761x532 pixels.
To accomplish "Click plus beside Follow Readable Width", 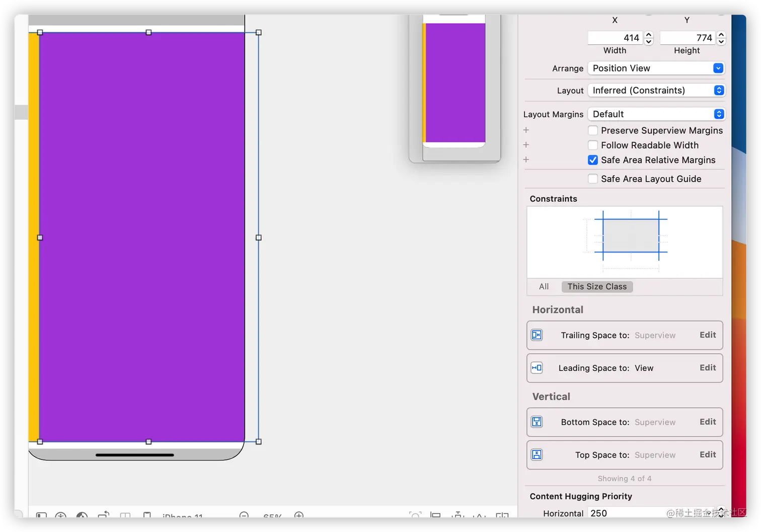I will click(526, 144).
